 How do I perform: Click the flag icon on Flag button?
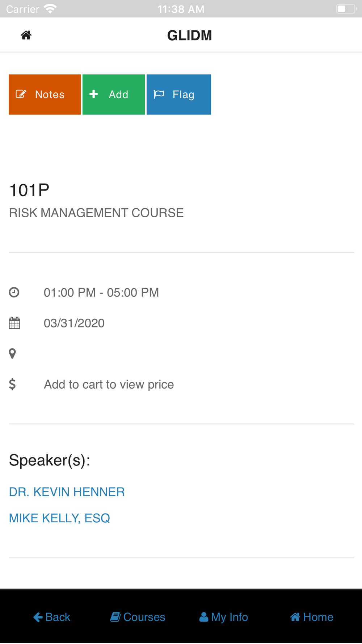(x=159, y=94)
